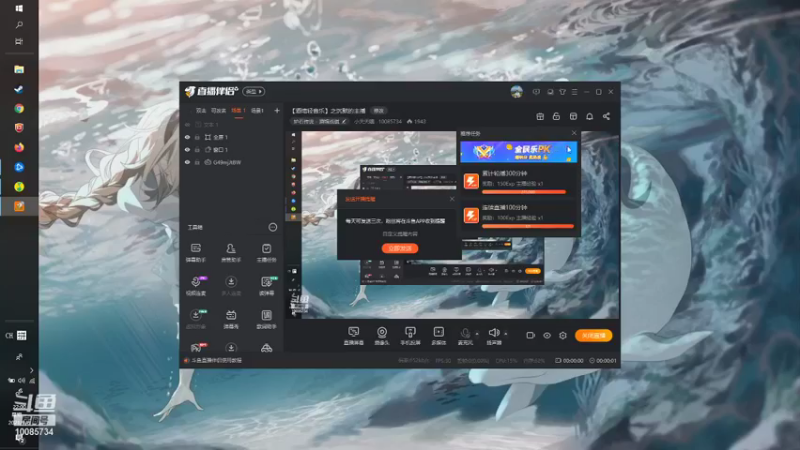This screenshot has height=450, width=800.
Task: Show the hidden 文本 1 source
Action: (x=187, y=124)
